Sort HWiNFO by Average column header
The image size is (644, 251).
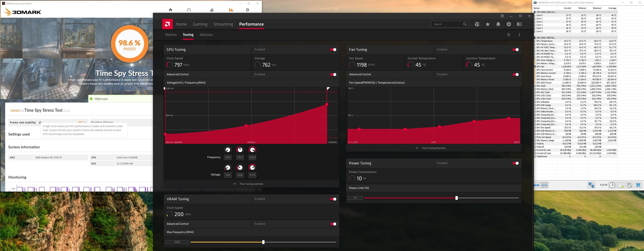(612, 8)
